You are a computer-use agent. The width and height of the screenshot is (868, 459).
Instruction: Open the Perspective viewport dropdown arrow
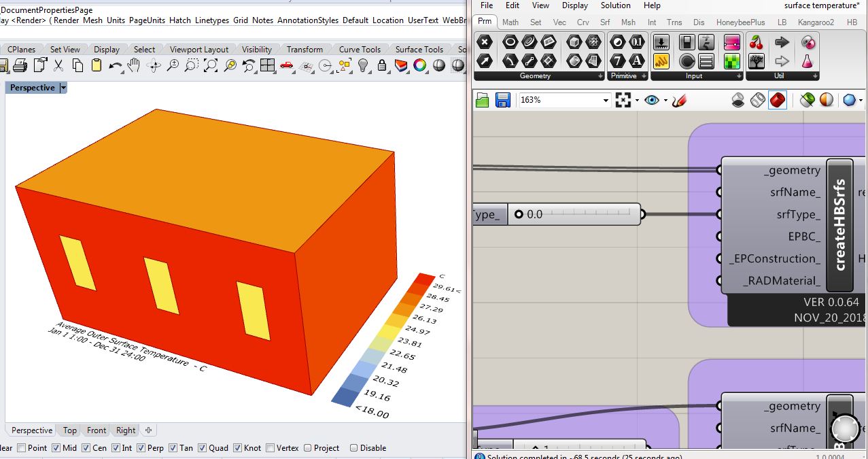click(63, 88)
